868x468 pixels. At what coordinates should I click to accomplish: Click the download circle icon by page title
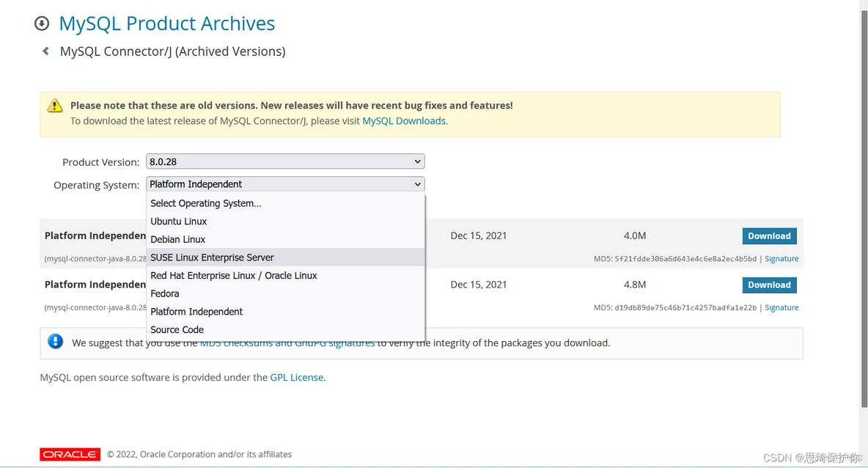[42, 23]
